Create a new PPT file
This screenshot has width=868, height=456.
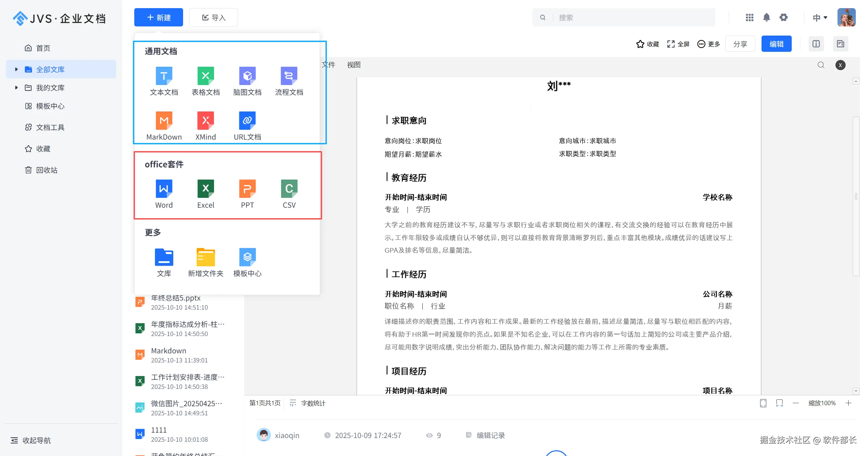pos(247,189)
